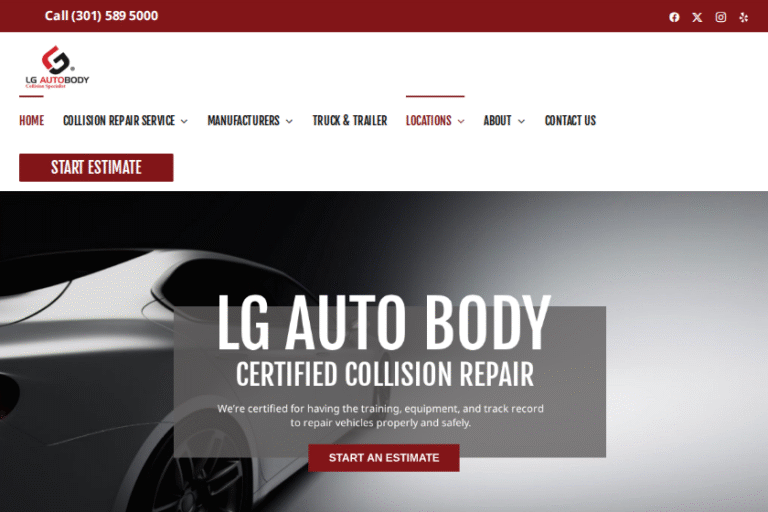
Task: Expand the Locations dropdown arrow
Action: pos(461,122)
